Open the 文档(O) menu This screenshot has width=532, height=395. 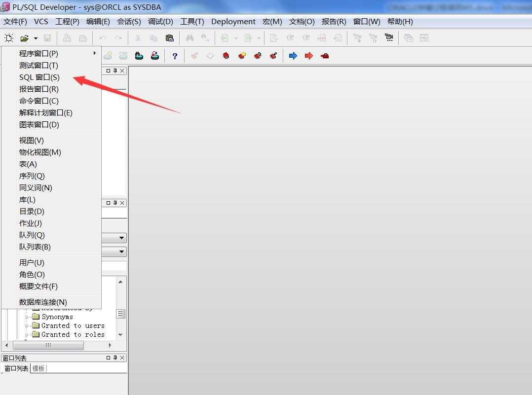pos(302,22)
